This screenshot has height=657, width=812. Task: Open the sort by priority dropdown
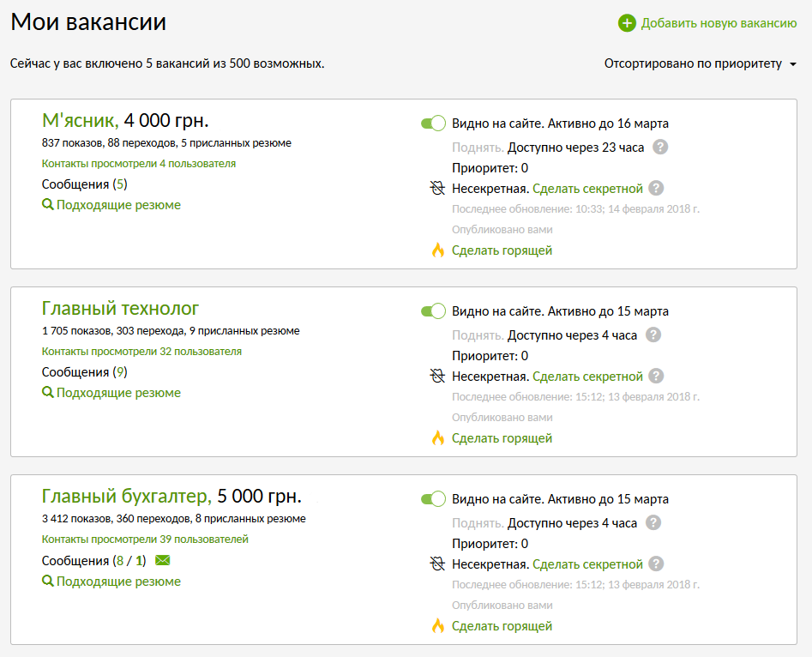point(700,64)
